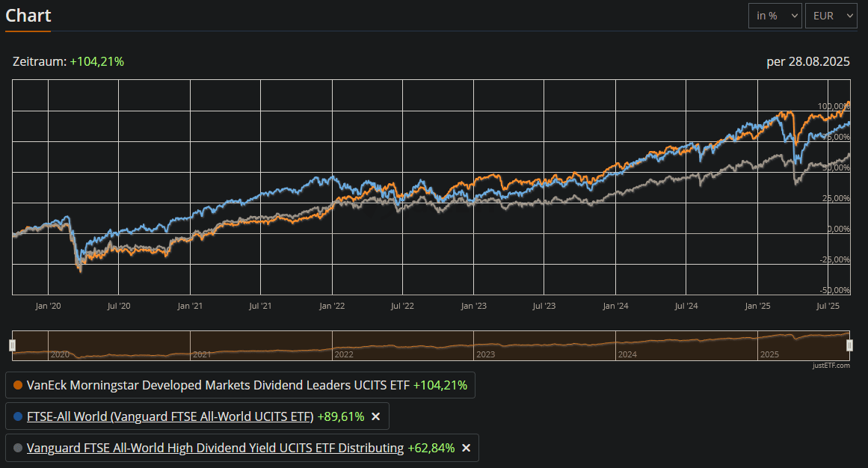Click the -25,00% y-axis label
This screenshot has height=468, width=868.
(x=835, y=259)
